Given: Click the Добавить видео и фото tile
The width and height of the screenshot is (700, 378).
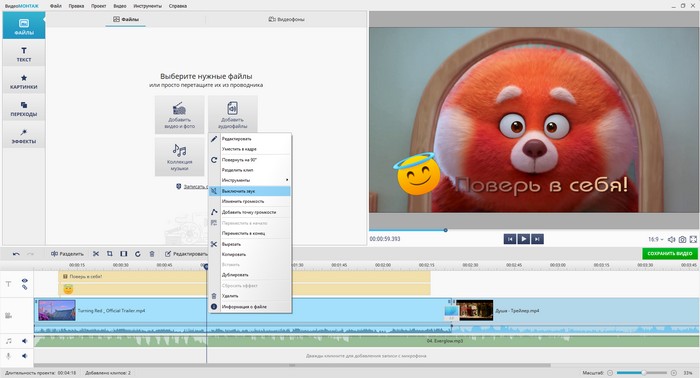Looking at the screenshot, I should tap(179, 115).
